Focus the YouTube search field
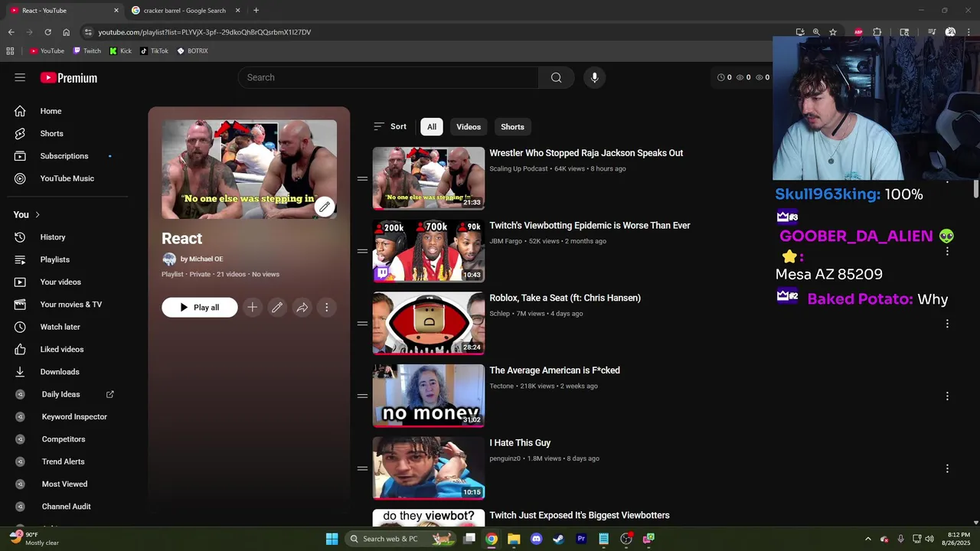Image resolution: width=980 pixels, height=551 pixels. click(x=388, y=77)
